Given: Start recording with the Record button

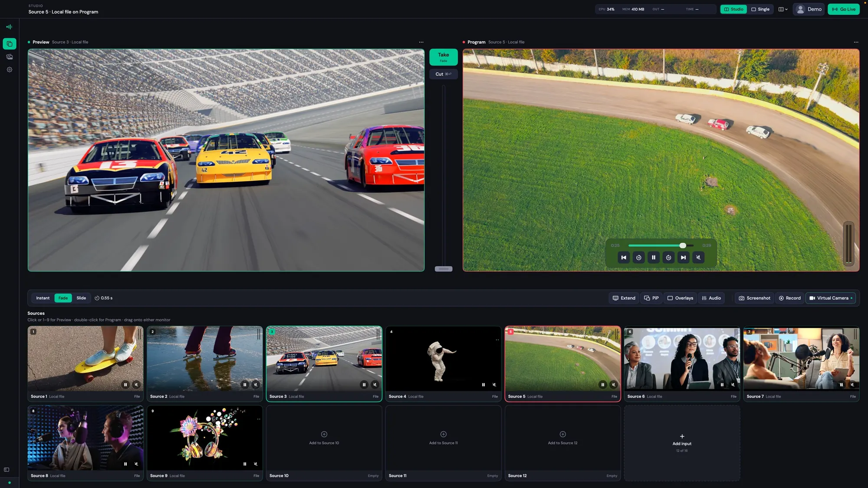Looking at the screenshot, I should click(x=790, y=298).
